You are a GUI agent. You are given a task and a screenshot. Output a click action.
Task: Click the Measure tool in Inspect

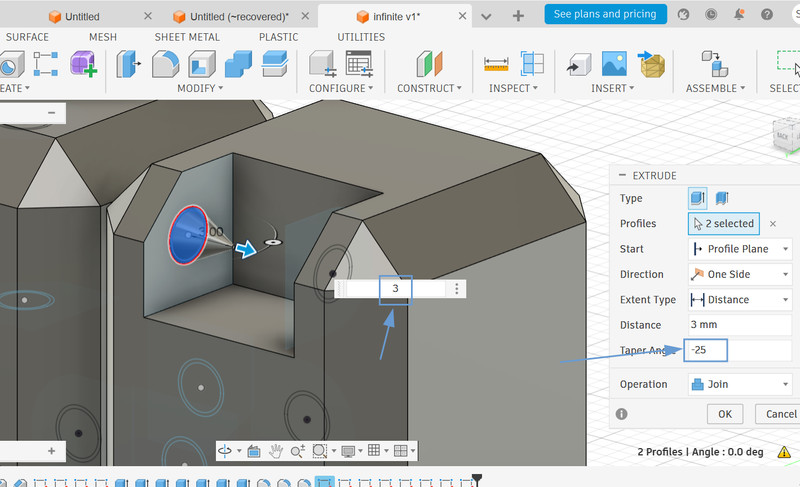coord(496,64)
